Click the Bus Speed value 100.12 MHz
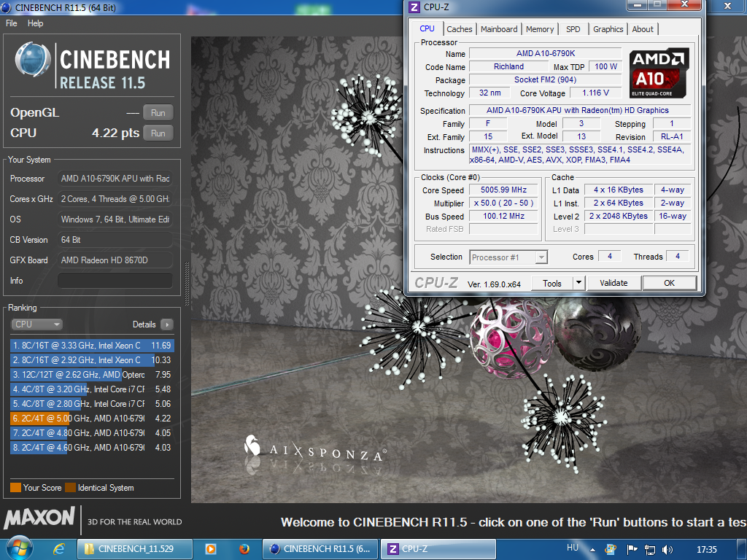The height and width of the screenshot is (560, 747). (503, 216)
